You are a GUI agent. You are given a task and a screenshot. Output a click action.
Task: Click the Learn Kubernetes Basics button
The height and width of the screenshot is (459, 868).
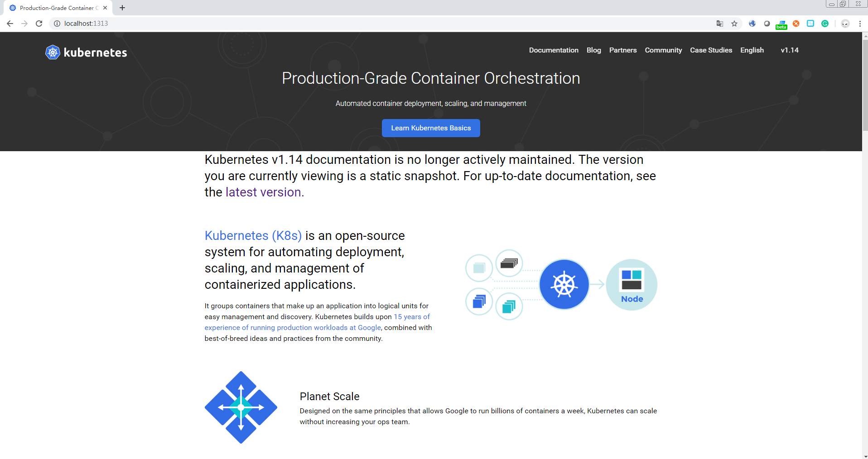(431, 128)
